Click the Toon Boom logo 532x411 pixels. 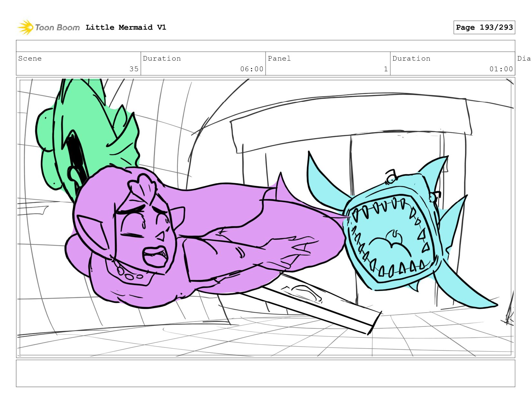point(48,27)
